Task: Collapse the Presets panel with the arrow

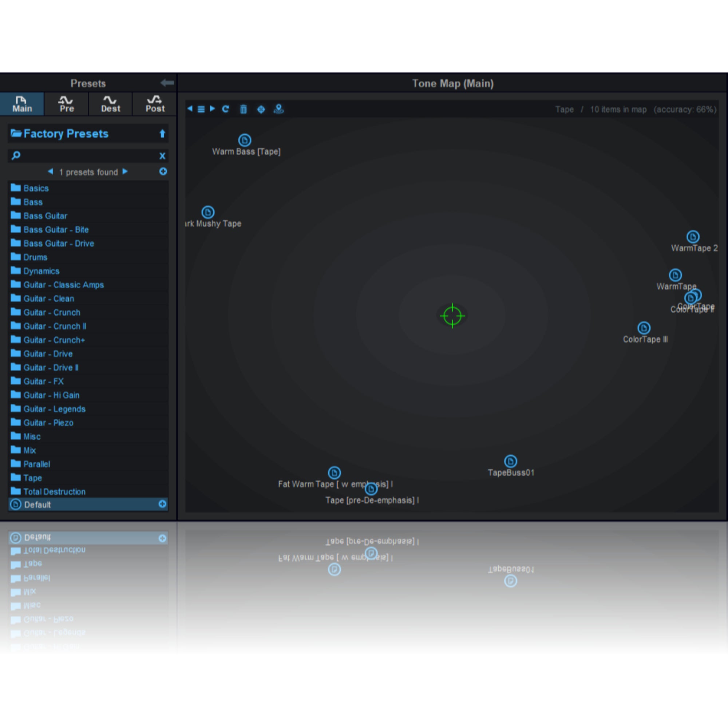Action: pyautogui.click(x=167, y=83)
